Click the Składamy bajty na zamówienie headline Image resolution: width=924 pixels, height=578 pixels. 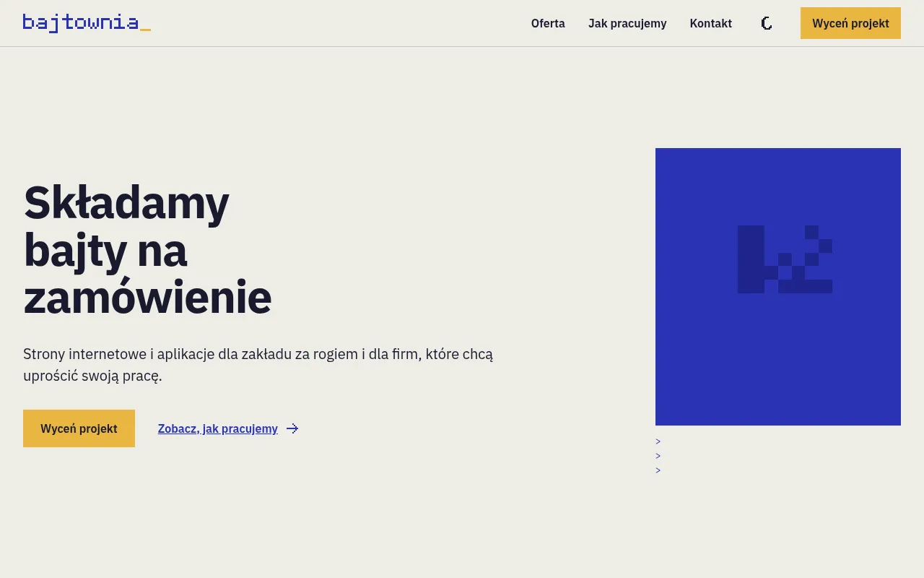[x=148, y=249]
